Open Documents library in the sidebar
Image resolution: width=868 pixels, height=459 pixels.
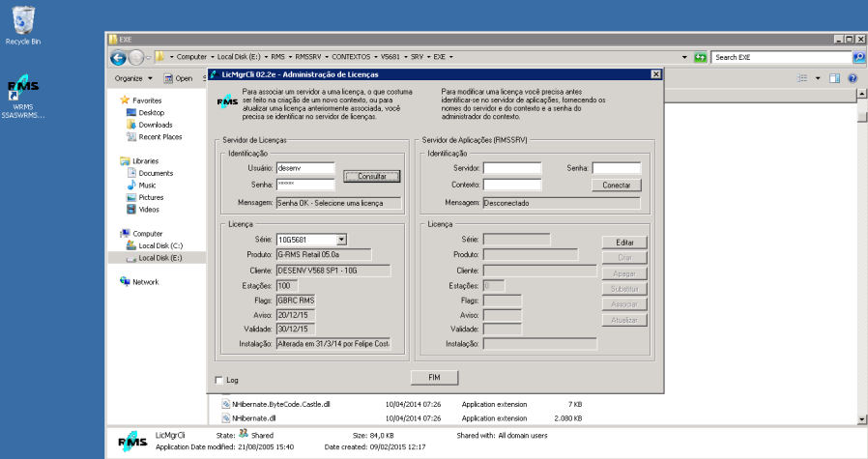pos(156,173)
